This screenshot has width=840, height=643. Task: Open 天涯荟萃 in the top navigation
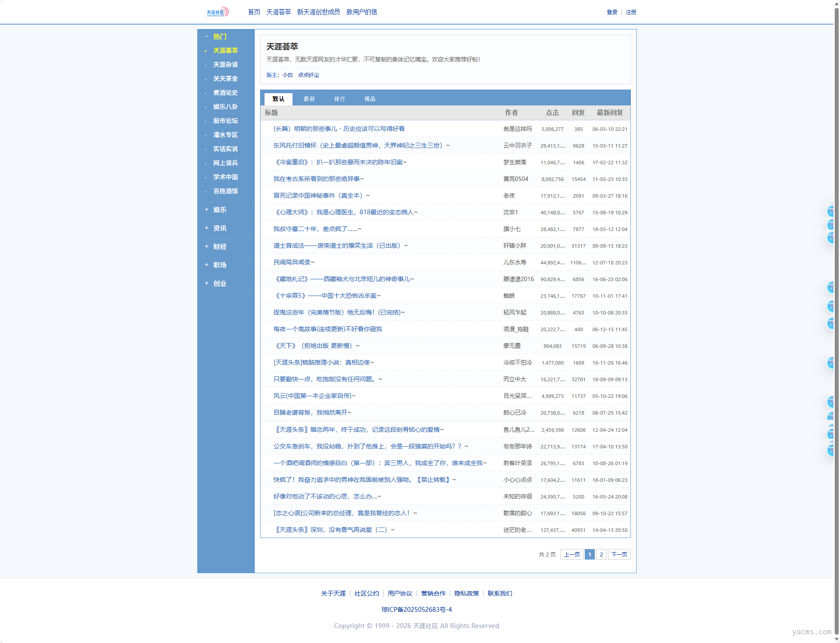279,12
